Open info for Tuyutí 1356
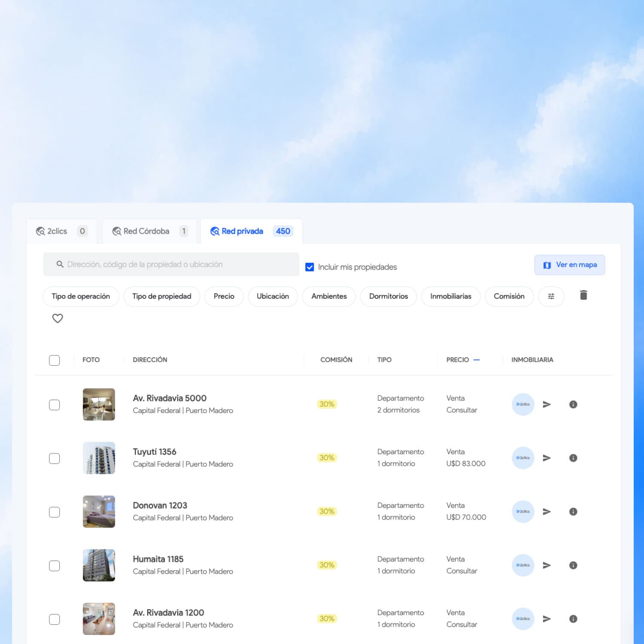Screen dimensions: 644x644 pos(573,458)
